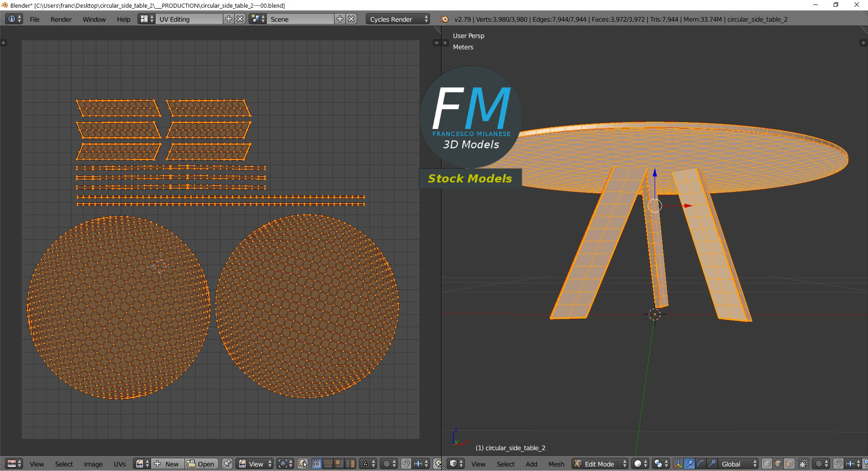The height and width of the screenshot is (471, 868).
Task: Open the Global transform orientation dropdown
Action: (x=738, y=464)
